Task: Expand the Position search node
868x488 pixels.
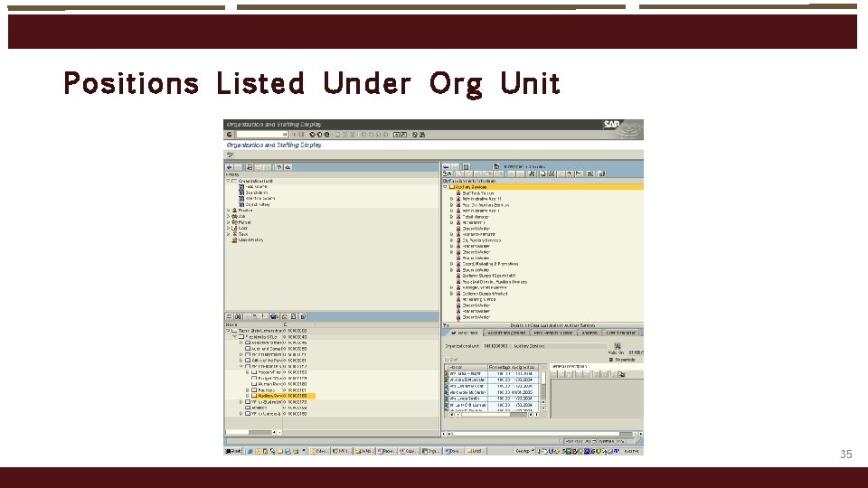Action: pyautogui.click(x=228, y=211)
